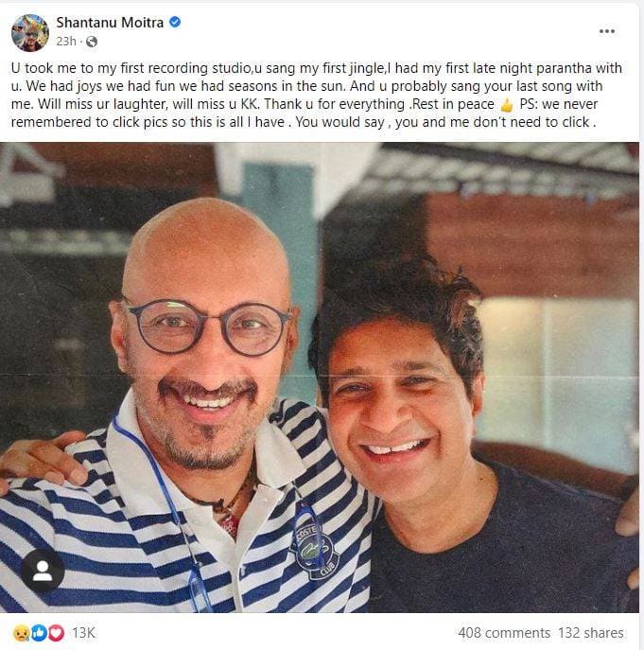Open the post photo of two men
644x650 pixels.
tap(320, 378)
